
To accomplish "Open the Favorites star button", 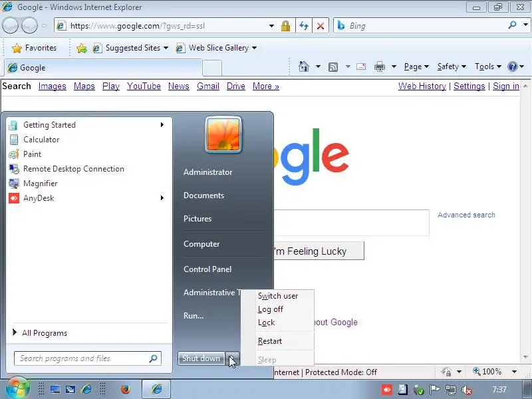I will [x=35, y=48].
